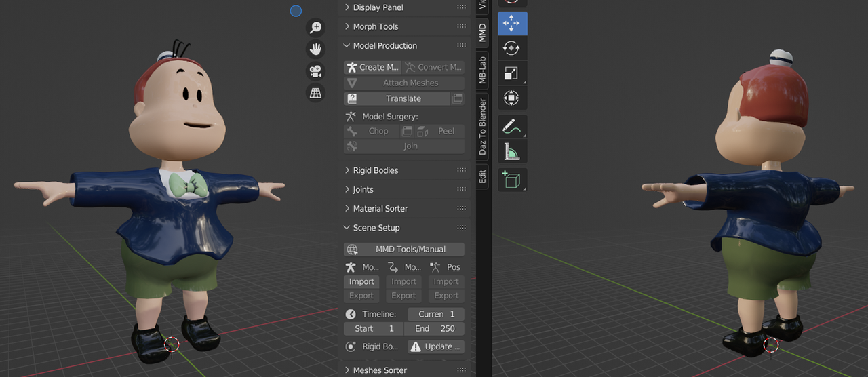The height and width of the screenshot is (377, 868).
Task: Select the Add Cube tool
Action: pos(512,180)
